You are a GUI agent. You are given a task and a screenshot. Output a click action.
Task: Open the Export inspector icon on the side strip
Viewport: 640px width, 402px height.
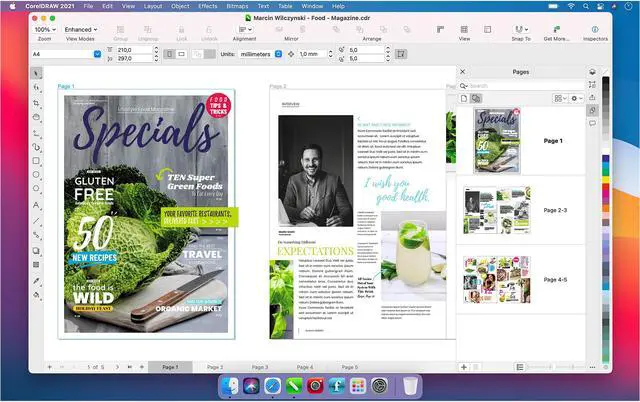click(x=592, y=97)
